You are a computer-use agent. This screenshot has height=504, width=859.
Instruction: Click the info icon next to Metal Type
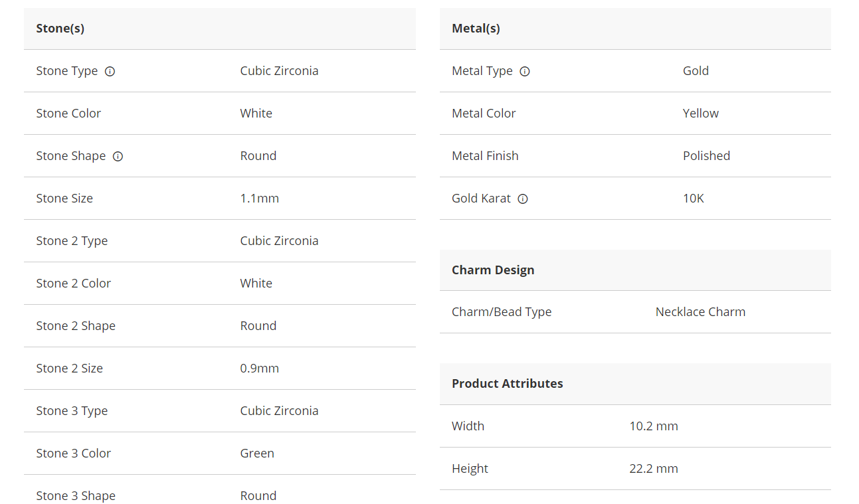click(x=525, y=72)
